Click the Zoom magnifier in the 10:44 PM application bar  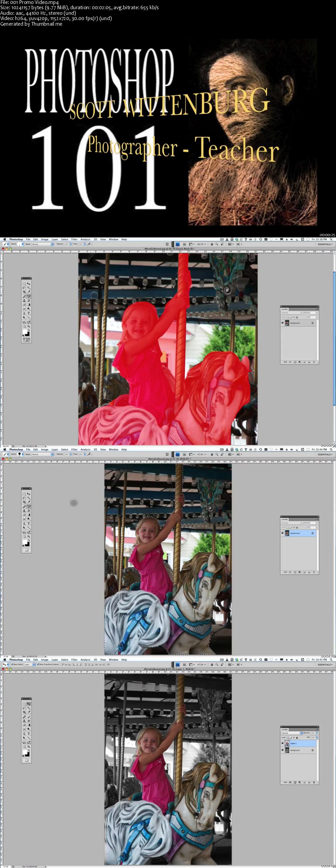(217, 454)
